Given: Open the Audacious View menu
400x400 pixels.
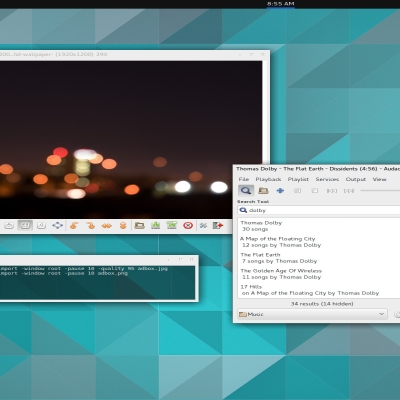Looking at the screenshot, I should point(379,179).
